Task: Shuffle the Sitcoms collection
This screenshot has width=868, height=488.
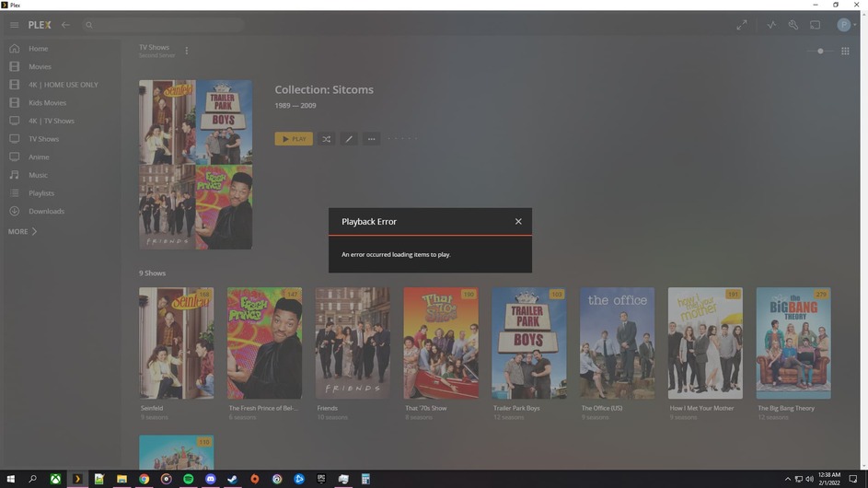Action: pos(327,139)
